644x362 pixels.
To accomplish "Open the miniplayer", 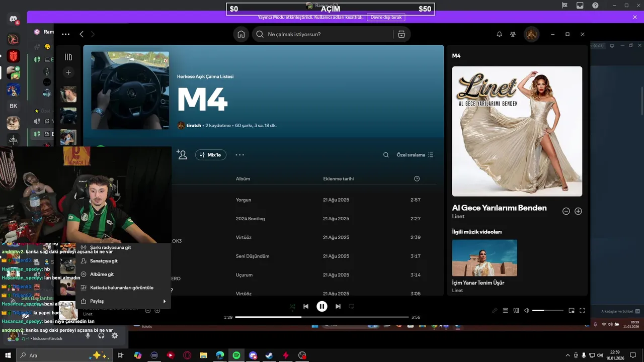I will click(x=572, y=311).
